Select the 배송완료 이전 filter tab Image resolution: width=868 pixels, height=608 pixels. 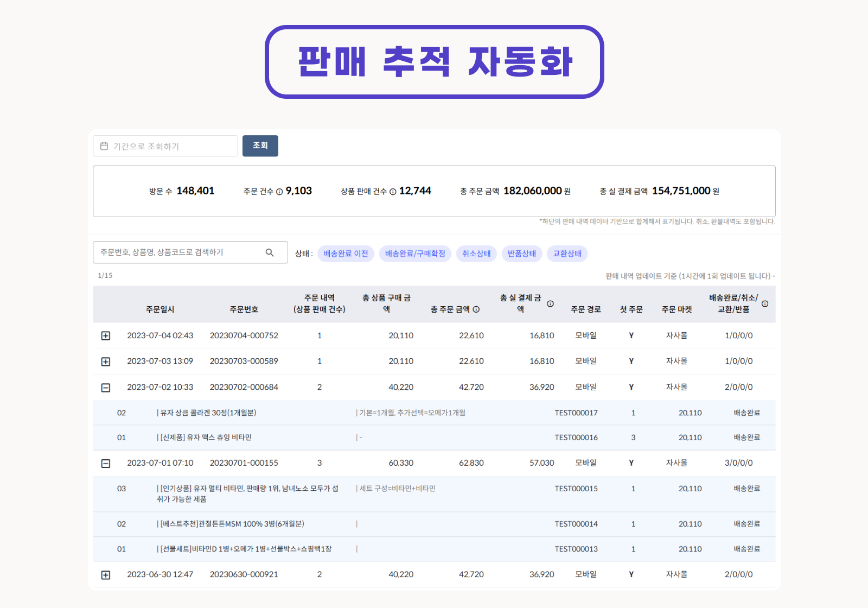346,253
